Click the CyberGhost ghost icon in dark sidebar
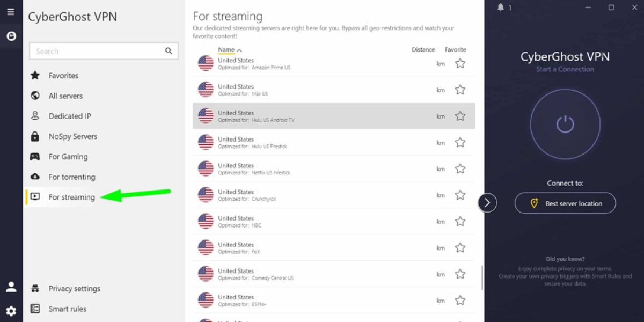Screen dimensions: 644x322 coord(11,36)
